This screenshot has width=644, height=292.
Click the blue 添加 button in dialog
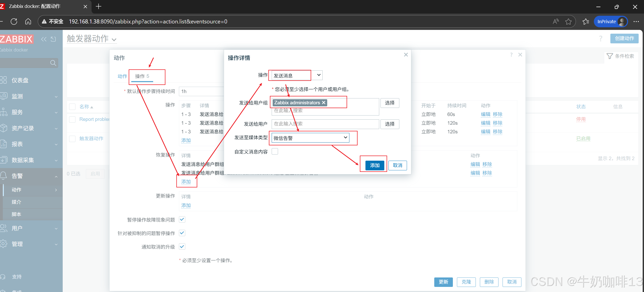coord(375,165)
